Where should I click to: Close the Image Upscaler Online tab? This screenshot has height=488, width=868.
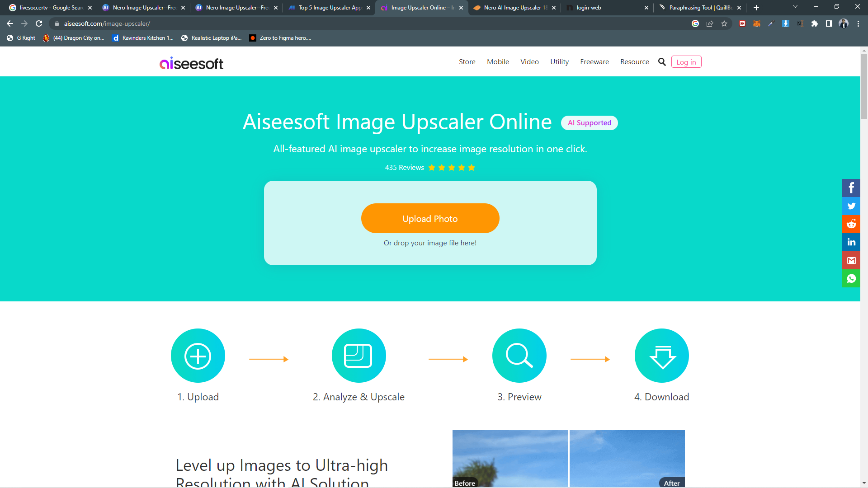tap(461, 8)
